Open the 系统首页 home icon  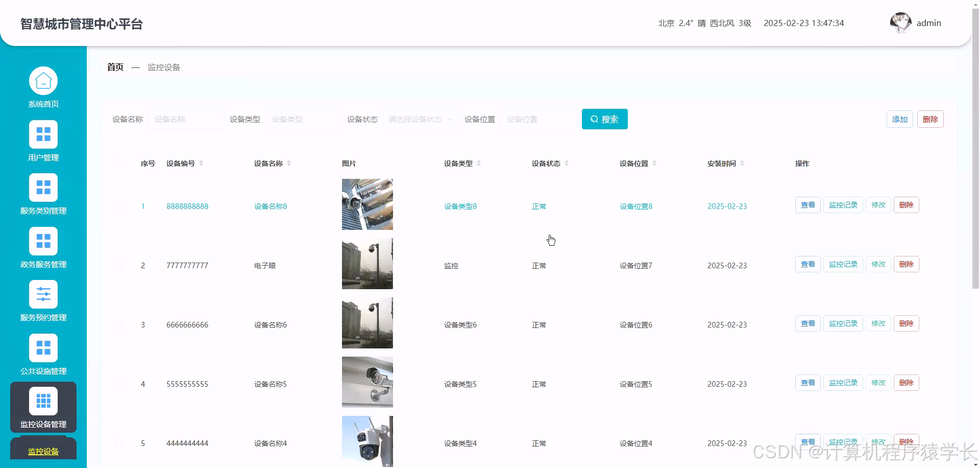pyautogui.click(x=43, y=80)
